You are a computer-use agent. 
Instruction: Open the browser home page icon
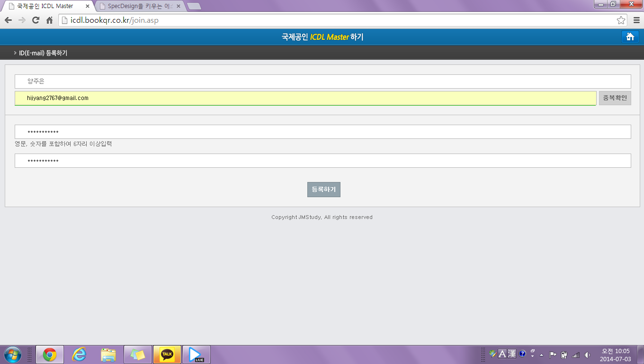(49, 20)
